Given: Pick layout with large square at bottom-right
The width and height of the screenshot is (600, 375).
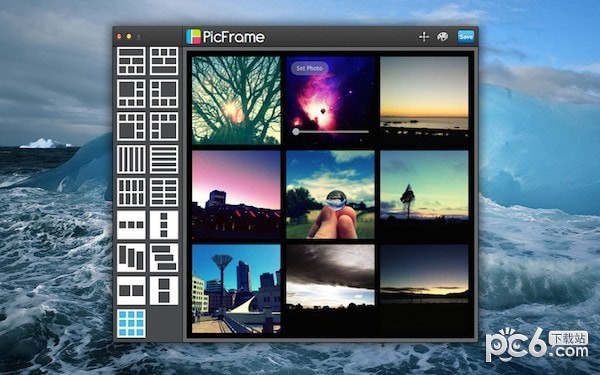Looking at the screenshot, I should 164,126.
